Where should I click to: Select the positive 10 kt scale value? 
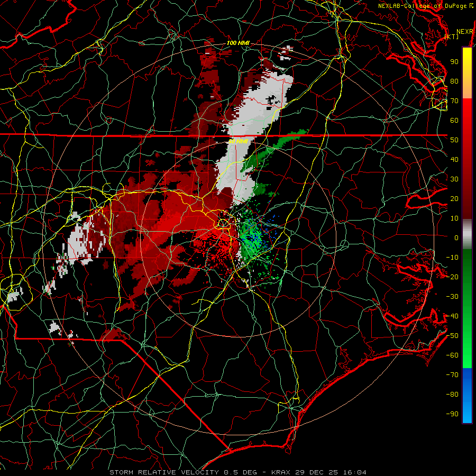[x=454, y=218]
